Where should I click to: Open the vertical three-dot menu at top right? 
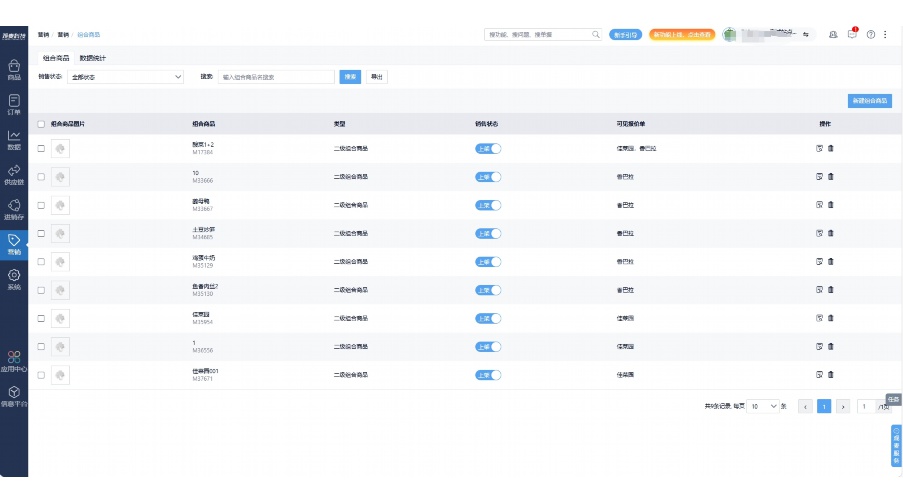pyautogui.click(x=885, y=34)
